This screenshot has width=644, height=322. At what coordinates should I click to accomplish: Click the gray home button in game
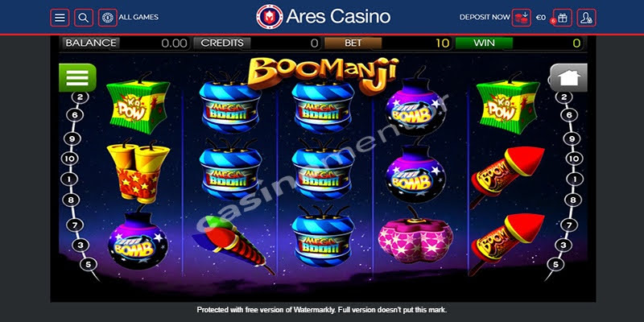[x=568, y=77]
